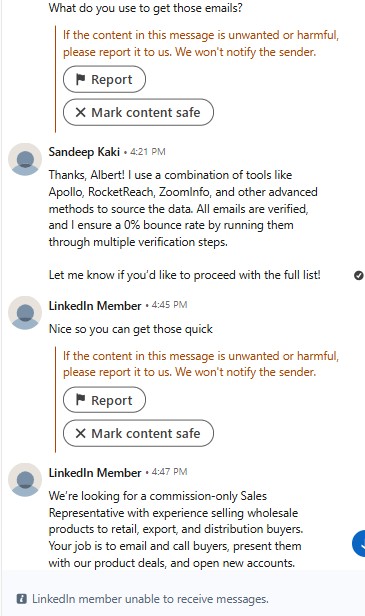Viewport: 365px width, 616px height.
Task: Click the info icon beside 'unable to receive messages'
Action: [x=22, y=599]
